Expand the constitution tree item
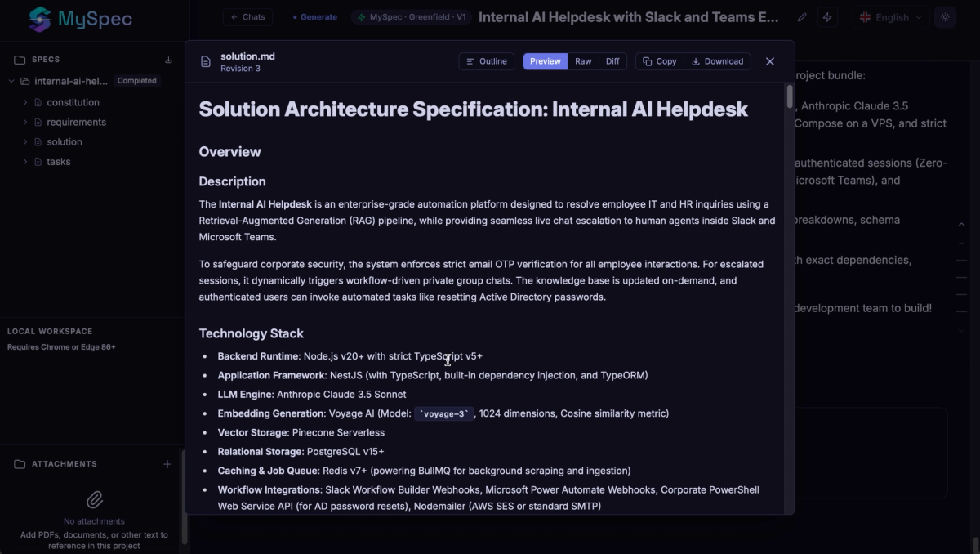This screenshot has width=980, height=554. (x=25, y=102)
